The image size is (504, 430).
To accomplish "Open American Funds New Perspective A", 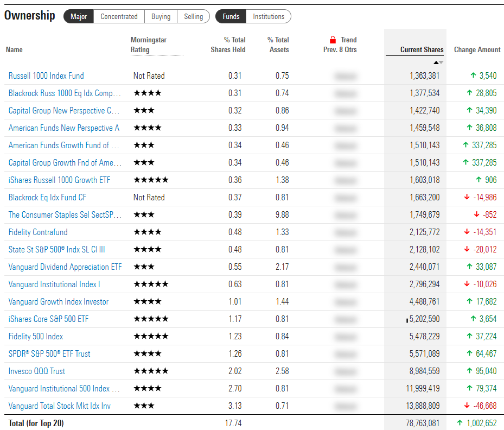I will click(x=64, y=128).
